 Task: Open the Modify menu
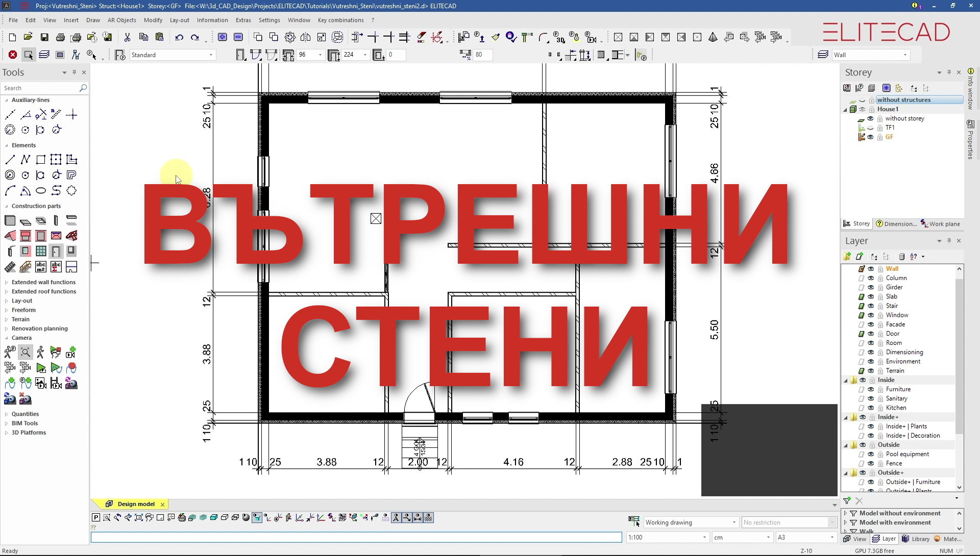coord(153,20)
